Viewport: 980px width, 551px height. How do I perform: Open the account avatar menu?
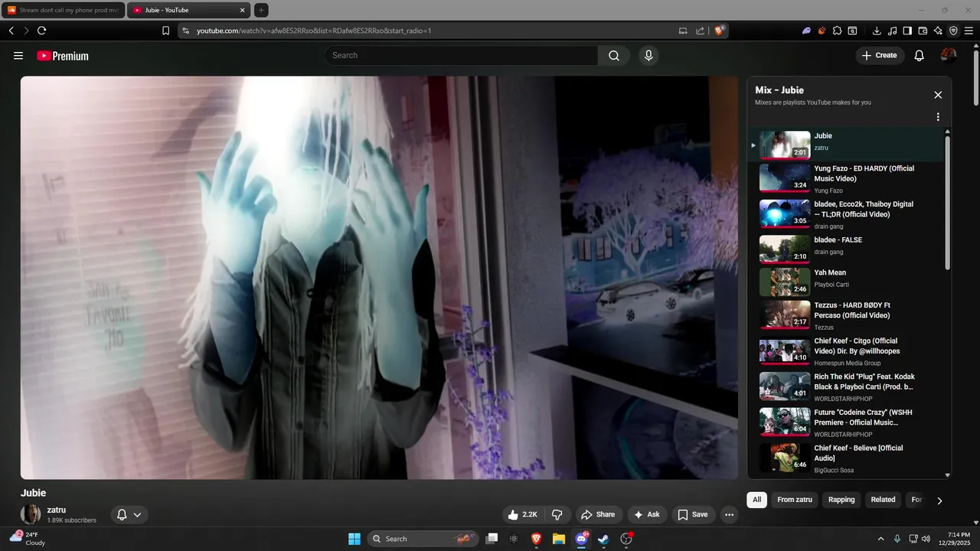(x=949, y=55)
